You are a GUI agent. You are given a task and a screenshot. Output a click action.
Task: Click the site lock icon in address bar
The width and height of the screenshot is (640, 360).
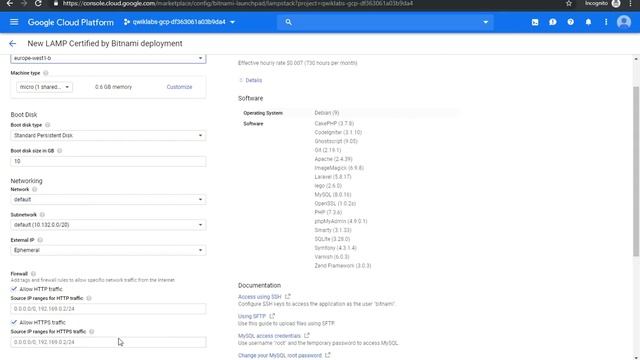pyautogui.click(x=56, y=4)
